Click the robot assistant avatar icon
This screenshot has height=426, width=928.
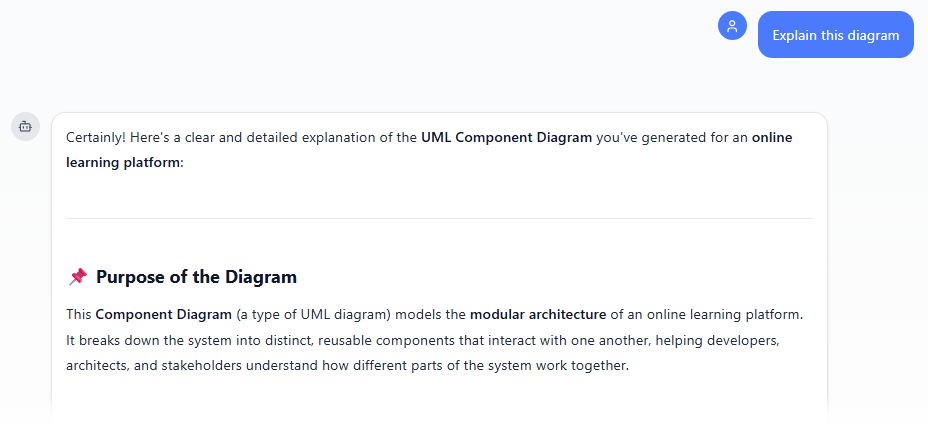coord(26,126)
